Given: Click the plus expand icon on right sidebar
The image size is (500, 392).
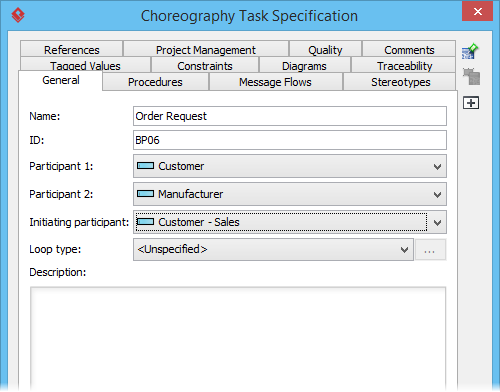Looking at the screenshot, I should click(x=471, y=103).
